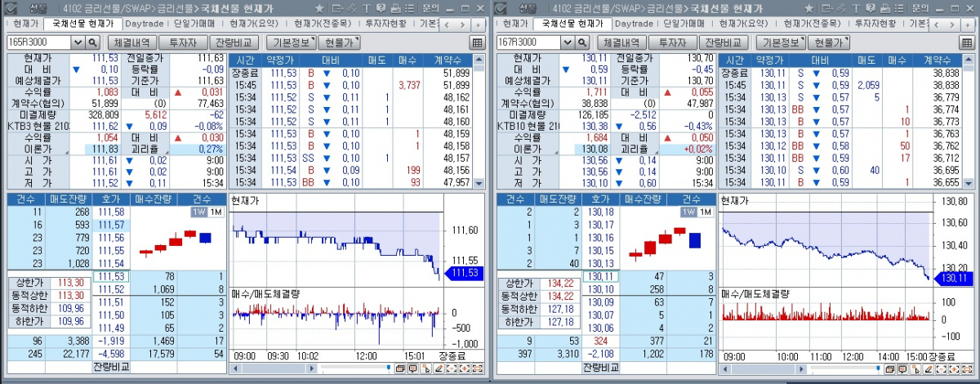Click export arrow icon in left window title bar
980x384 pixels.
click(337, 8)
